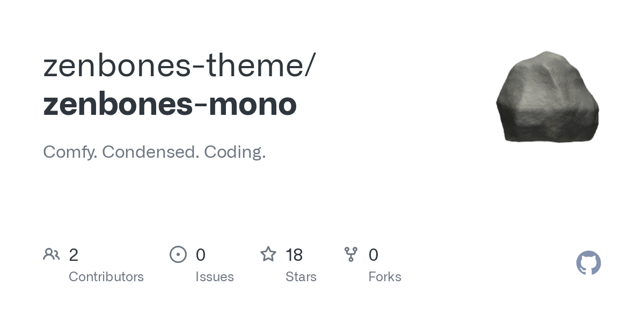
Task: Click the GitHub Octocat logo
Action: coord(588,263)
